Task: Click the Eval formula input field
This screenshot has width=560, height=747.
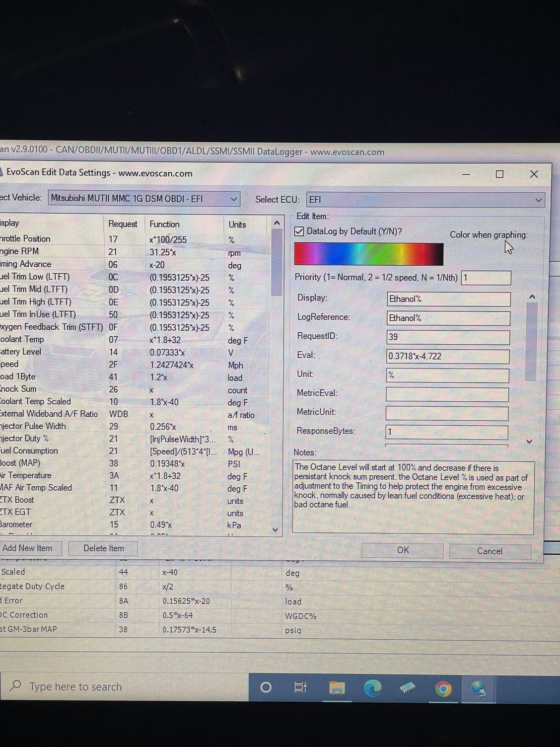Action: pyautogui.click(x=447, y=356)
